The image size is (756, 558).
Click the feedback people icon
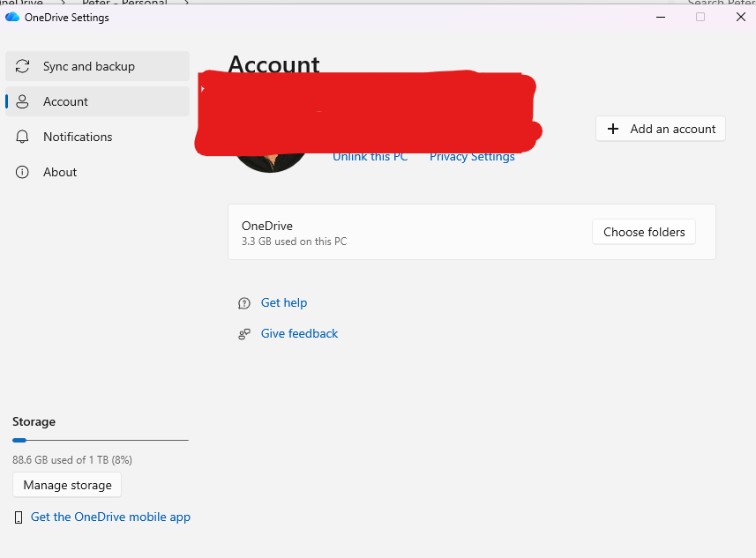(x=244, y=334)
